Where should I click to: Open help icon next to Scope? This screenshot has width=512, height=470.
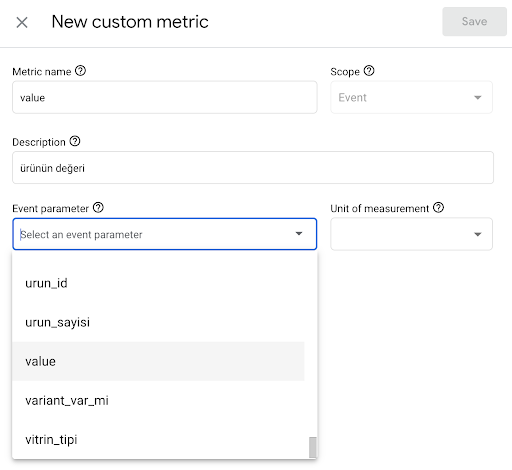tap(369, 71)
